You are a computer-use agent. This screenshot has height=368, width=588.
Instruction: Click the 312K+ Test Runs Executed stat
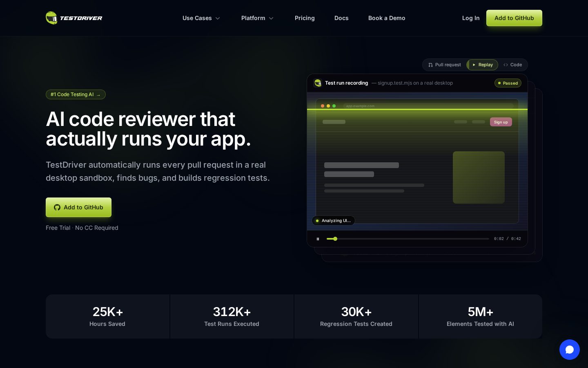pyautogui.click(x=232, y=316)
